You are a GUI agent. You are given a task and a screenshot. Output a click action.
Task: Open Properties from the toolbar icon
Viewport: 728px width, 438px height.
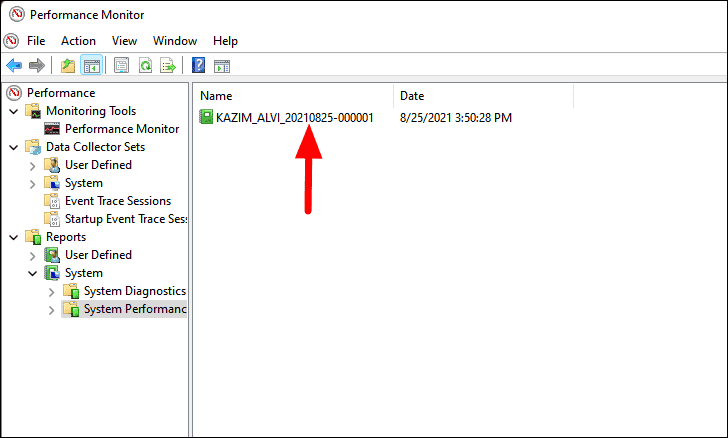(x=121, y=66)
